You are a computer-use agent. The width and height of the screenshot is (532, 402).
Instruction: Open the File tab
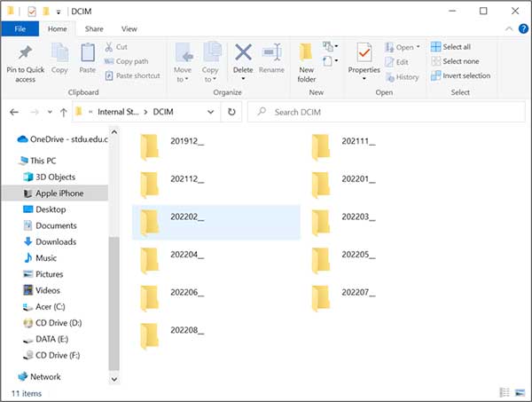point(20,29)
